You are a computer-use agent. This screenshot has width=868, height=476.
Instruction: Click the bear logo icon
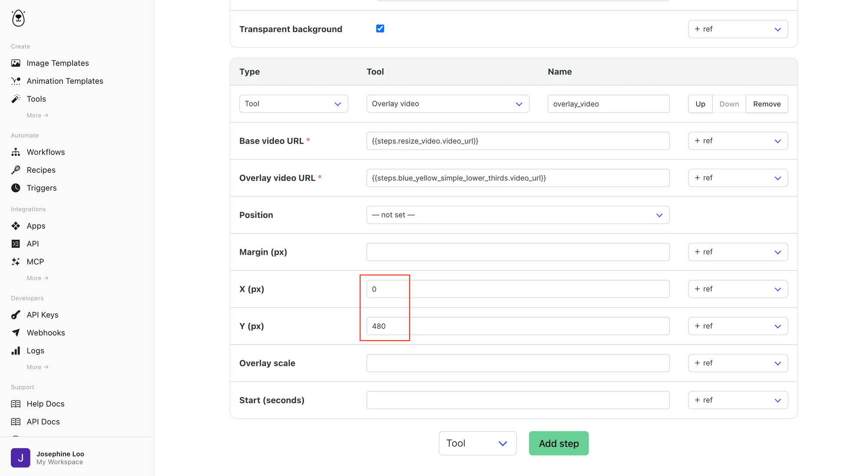18,18
